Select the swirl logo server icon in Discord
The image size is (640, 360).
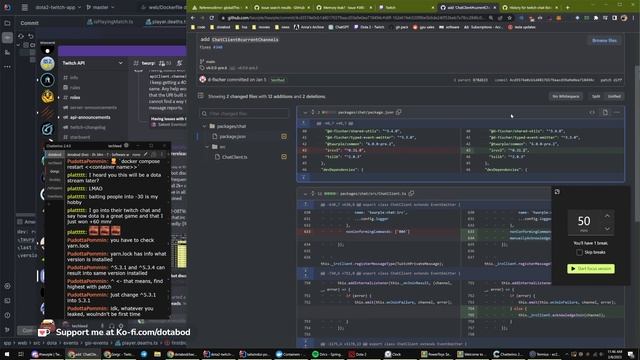click(47, 129)
